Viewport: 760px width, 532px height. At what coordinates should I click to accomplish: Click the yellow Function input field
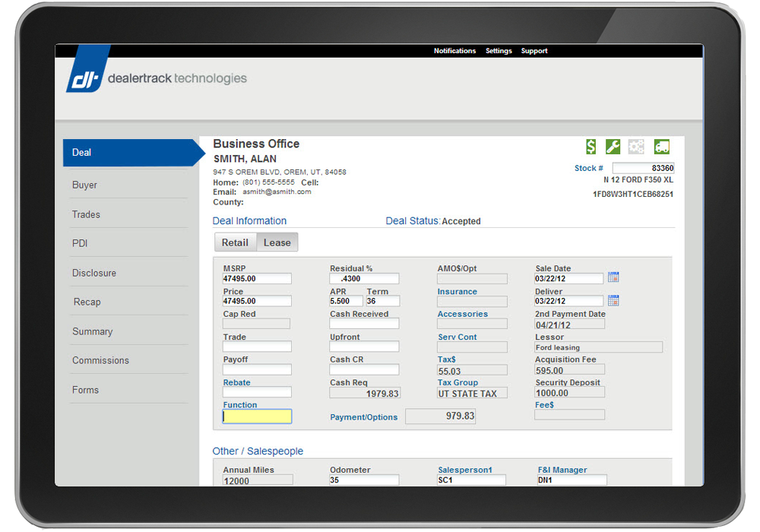(257, 416)
